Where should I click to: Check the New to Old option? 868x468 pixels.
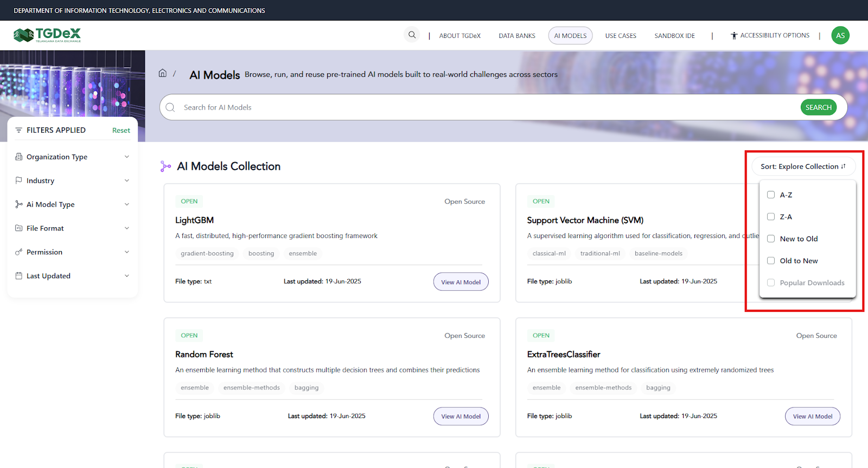point(771,239)
